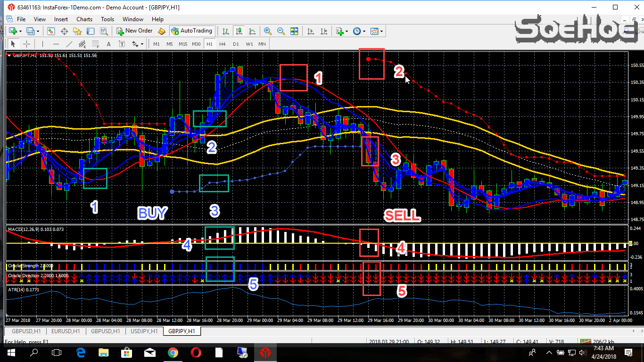
Task: Toggle the chart shift option
Action: pyautogui.click(x=323, y=31)
